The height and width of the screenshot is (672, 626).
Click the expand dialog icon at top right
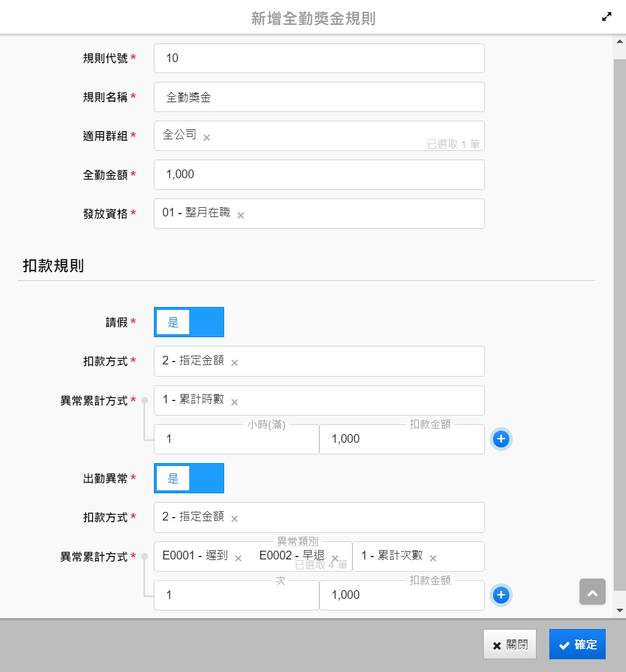(x=607, y=17)
